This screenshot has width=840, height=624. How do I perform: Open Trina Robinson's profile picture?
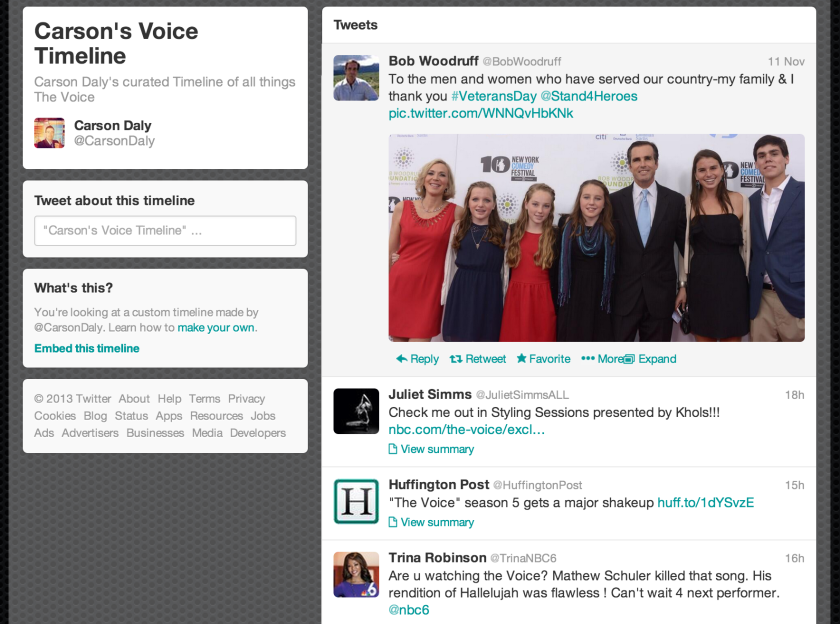point(356,574)
